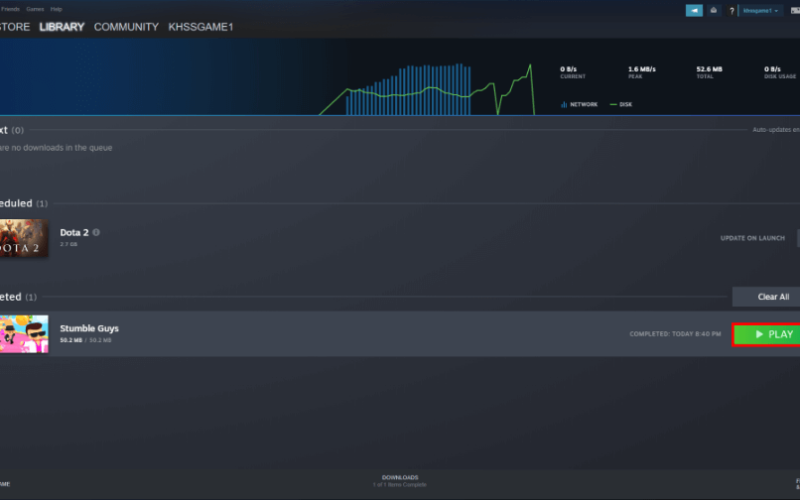This screenshot has height=500, width=800.
Task: Go to the STORE tab
Action: [15, 27]
